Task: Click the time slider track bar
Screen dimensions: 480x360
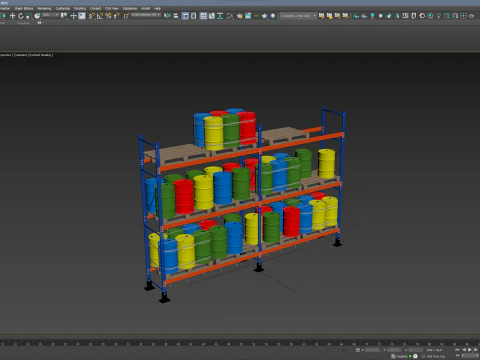Action: pyautogui.click(x=240, y=343)
